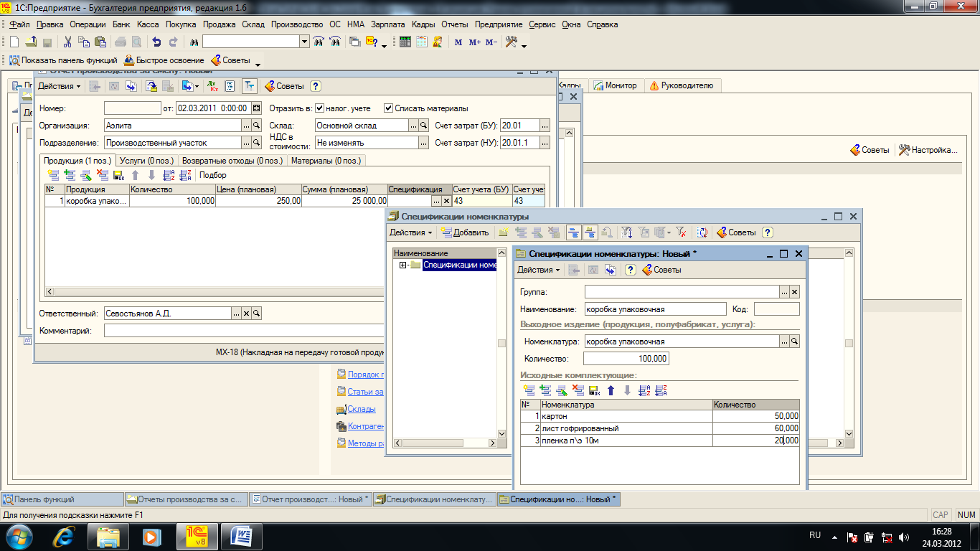Click vertical scrollbar of Спецификации tree panel

[x=502, y=344]
